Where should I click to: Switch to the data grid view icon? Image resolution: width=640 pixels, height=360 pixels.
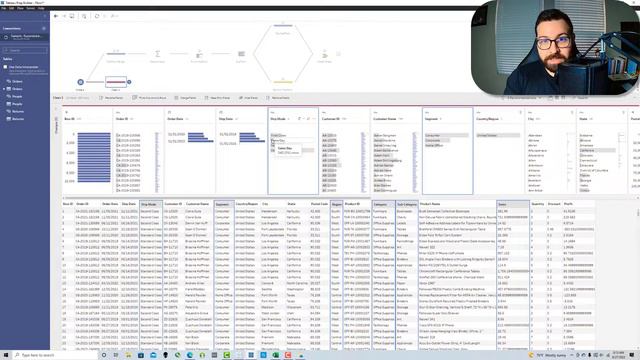point(557,98)
